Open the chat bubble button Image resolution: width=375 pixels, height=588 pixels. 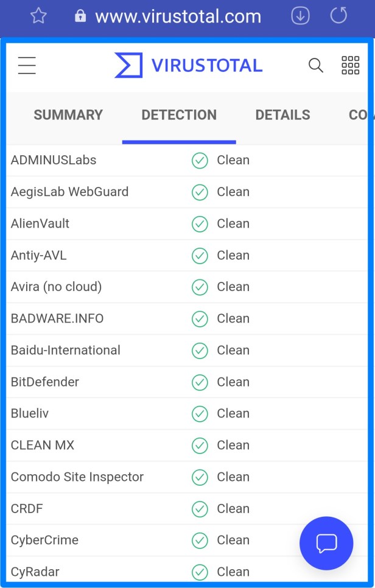coord(326,543)
